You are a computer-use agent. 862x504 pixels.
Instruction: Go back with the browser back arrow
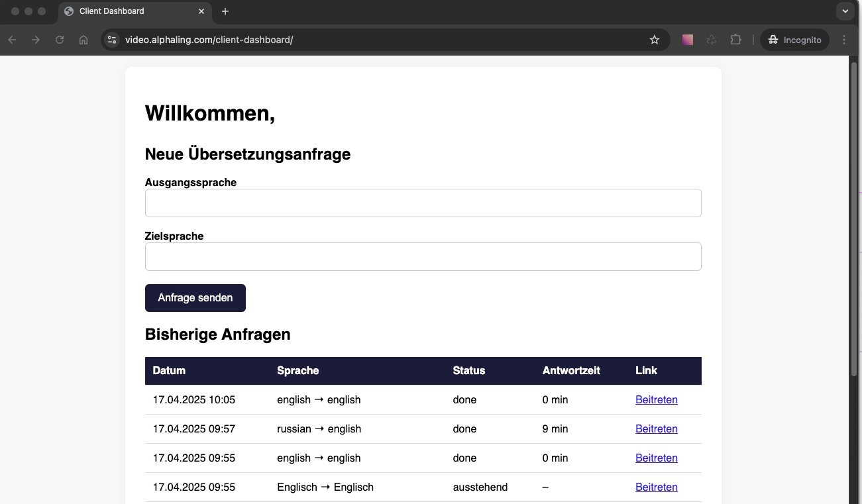click(12, 40)
